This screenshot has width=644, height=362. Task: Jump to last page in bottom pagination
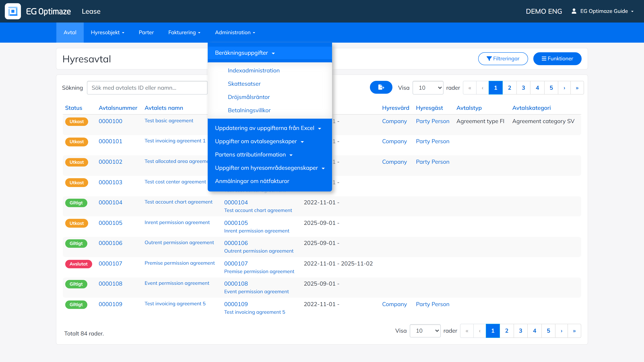pyautogui.click(x=574, y=331)
